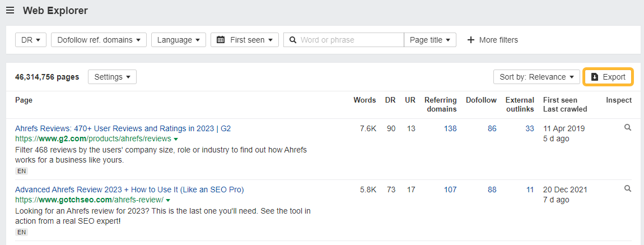Open the Language filter dropdown
644x245 pixels.
[x=179, y=40]
